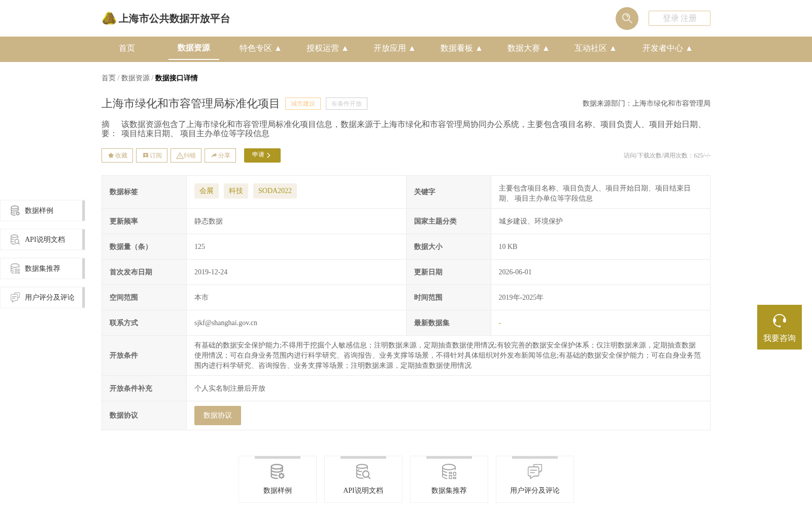Click 静态数据 update frequency value
The width and height of the screenshot is (812, 508).
pos(209,221)
